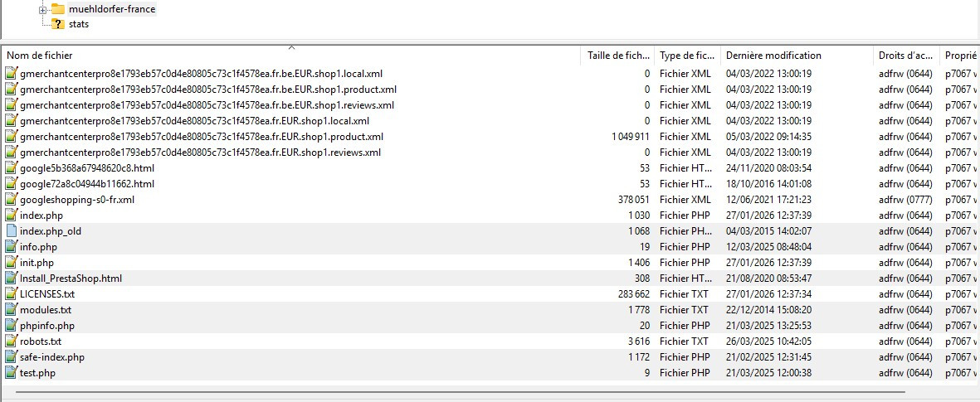Select the stats tree item
The width and height of the screenshot is (980, 402).
(x=79, y=24)
